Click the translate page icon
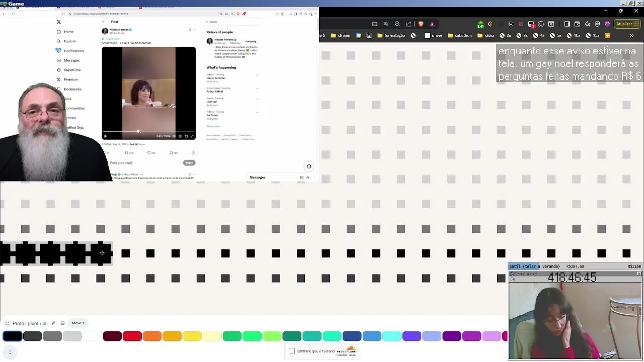 tap(386, 24)
